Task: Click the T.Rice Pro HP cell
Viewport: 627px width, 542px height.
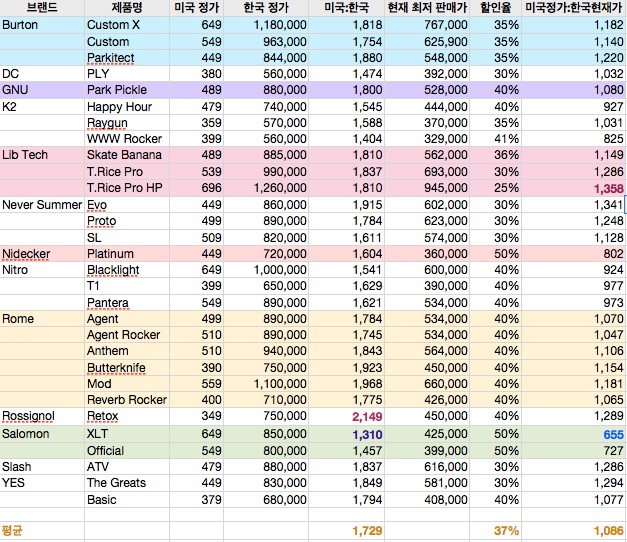Action: pos(127,188)
